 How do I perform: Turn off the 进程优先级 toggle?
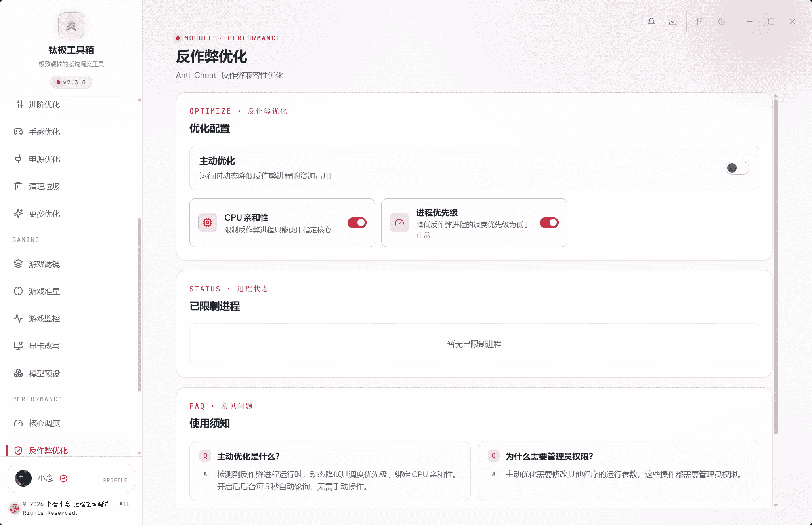point(549,223)
